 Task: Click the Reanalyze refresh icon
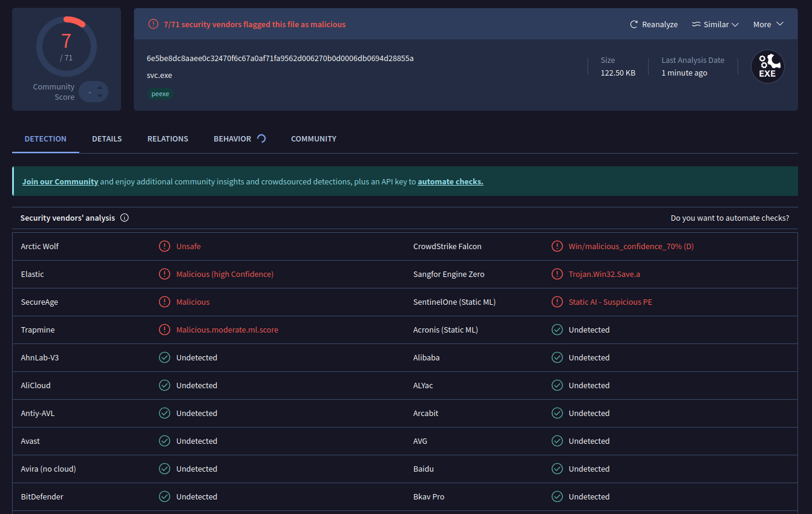click(634, 25)
